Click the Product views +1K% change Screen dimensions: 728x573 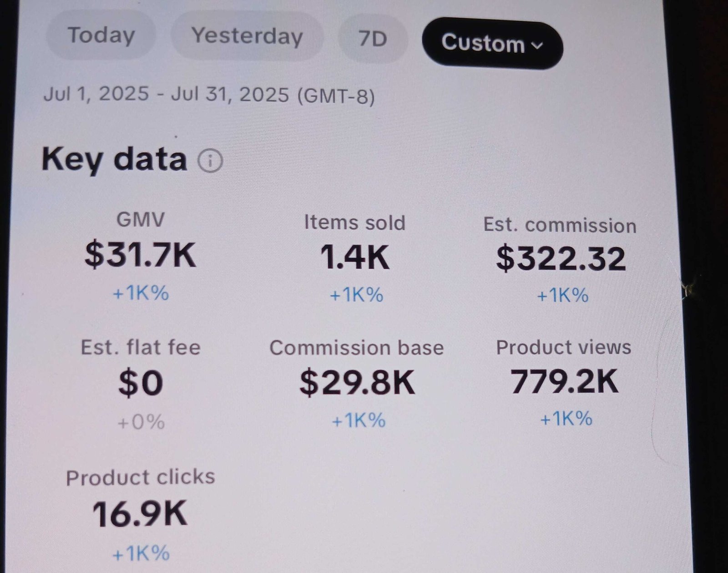566,419
